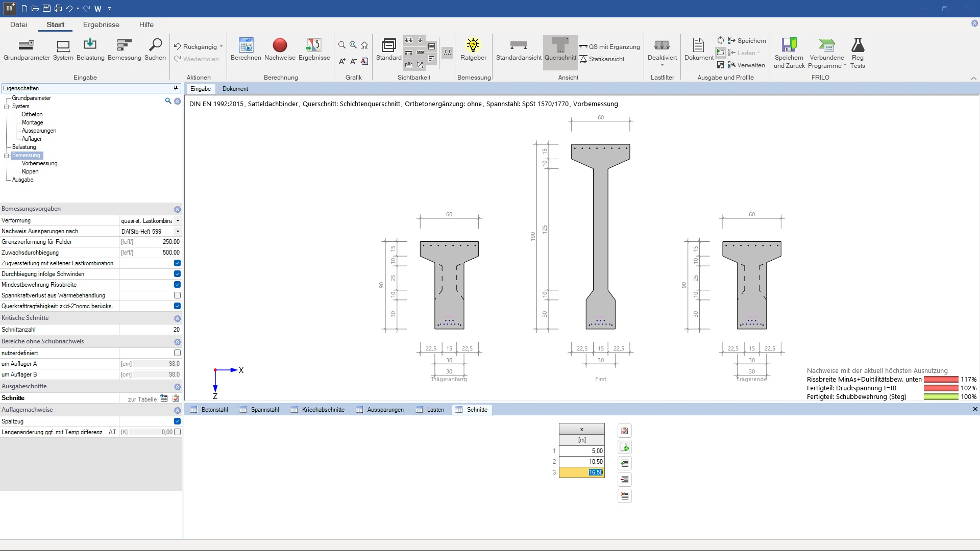Toggle the Spaltzug checkbox
The width and height of the screenshot is (980, 551).
pos(177,421)
